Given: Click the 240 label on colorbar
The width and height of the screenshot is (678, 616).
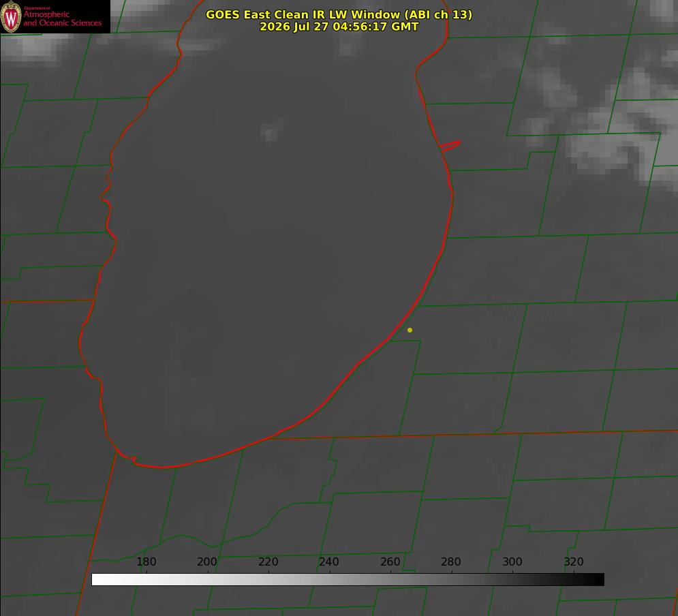Looking at the screenshot, I should [329, 561].
